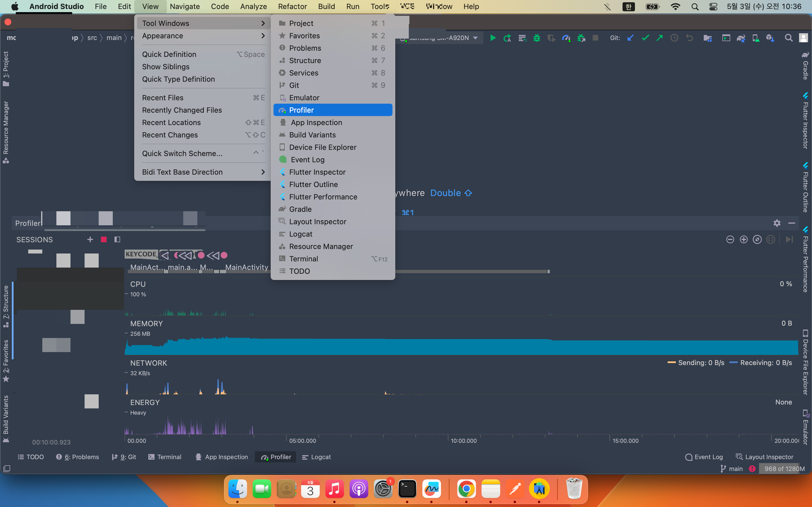This screenshot has height=507, width=812.
Task: Click the profiler zoom in button
Action: point(743,239)
